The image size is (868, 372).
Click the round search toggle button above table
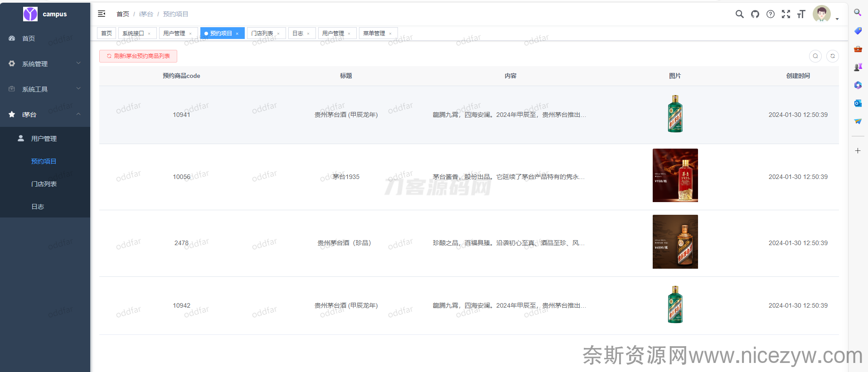(815, 56)
